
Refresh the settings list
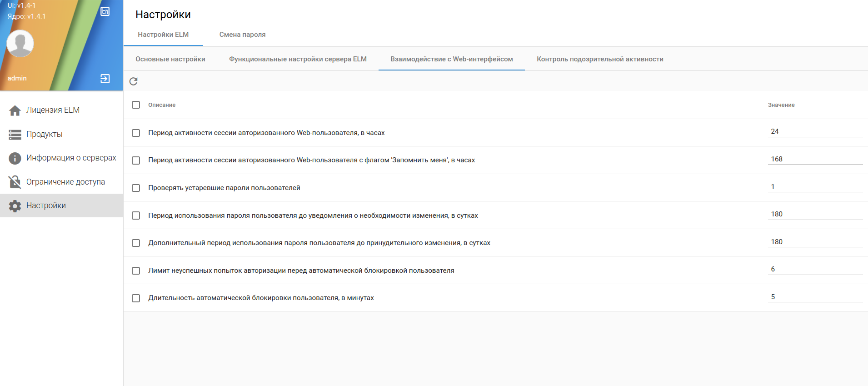[133, 81]
